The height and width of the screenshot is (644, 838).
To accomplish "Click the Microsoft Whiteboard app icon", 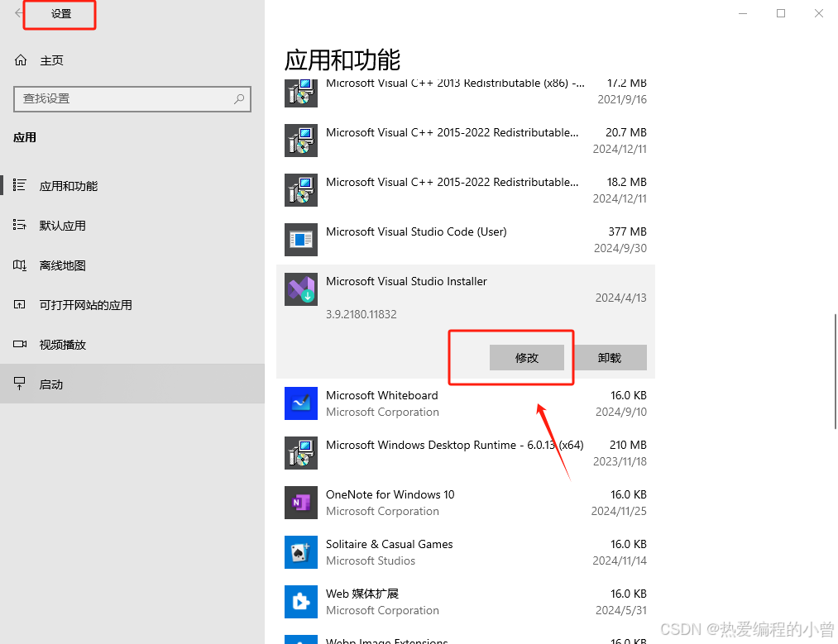I will tap(300, 403).
